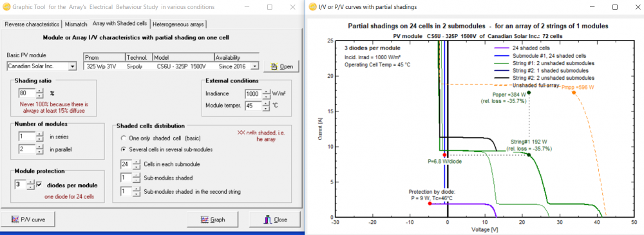Increase the Sub-modules shaded count
This screenshot has width=644, height=235.
pyautogui.click(x=136, y=176)
